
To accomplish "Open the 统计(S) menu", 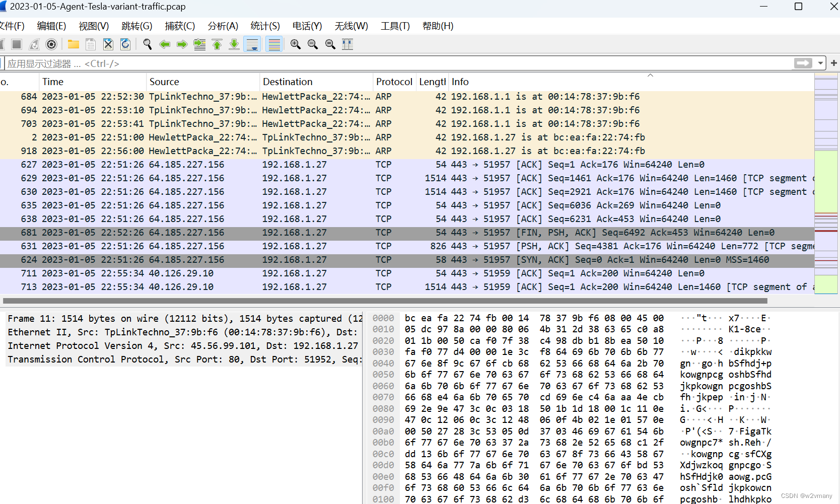I will 265,26.
